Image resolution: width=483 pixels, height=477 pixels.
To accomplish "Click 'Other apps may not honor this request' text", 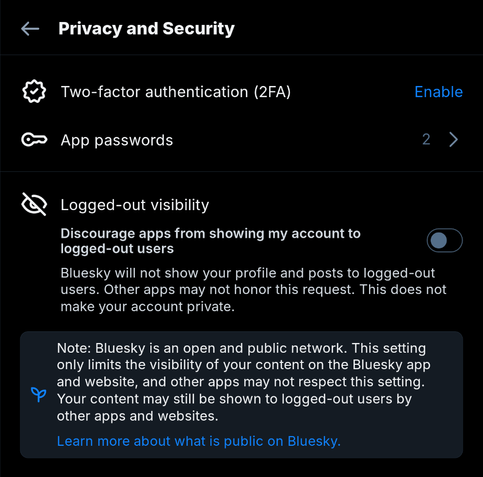I will point(229,290).
